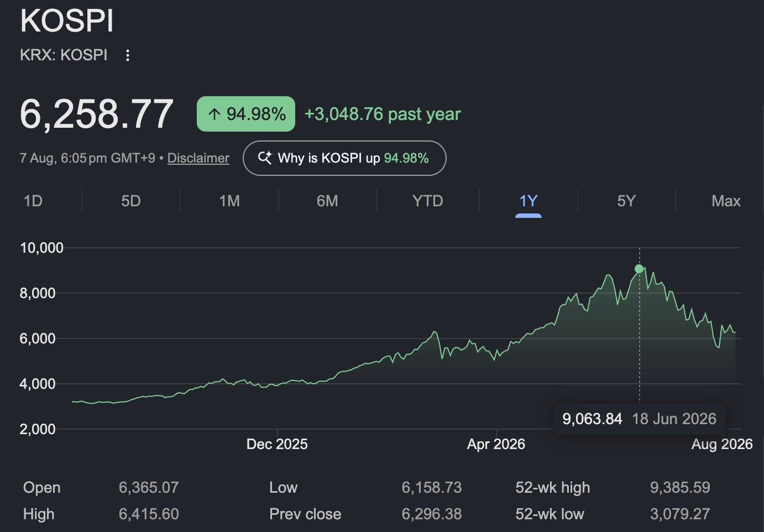Click the High value 6,415.60
Screen dimensions: 764x532
pos(149,514)
